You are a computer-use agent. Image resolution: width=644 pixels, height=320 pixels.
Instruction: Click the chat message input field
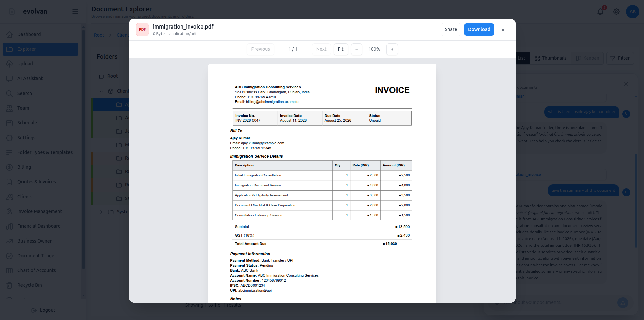[x=559, y=303]
